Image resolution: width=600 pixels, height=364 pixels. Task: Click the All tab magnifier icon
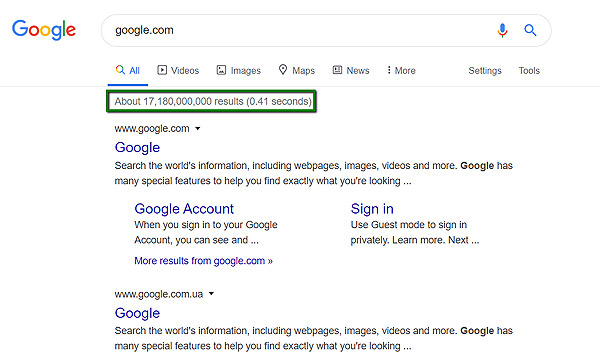(120, 70)
